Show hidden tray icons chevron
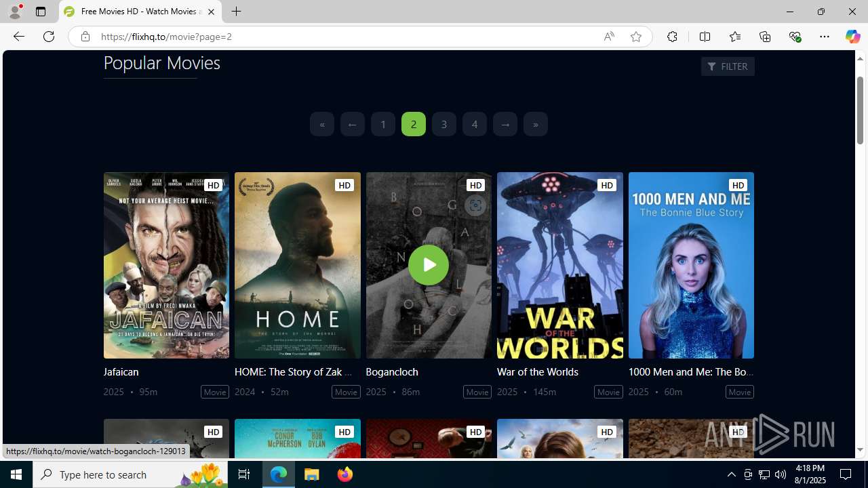 [x=731, y=474]
